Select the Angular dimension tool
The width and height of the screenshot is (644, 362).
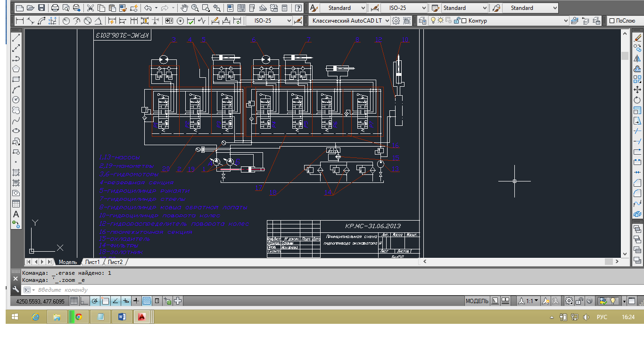point(99,21)
